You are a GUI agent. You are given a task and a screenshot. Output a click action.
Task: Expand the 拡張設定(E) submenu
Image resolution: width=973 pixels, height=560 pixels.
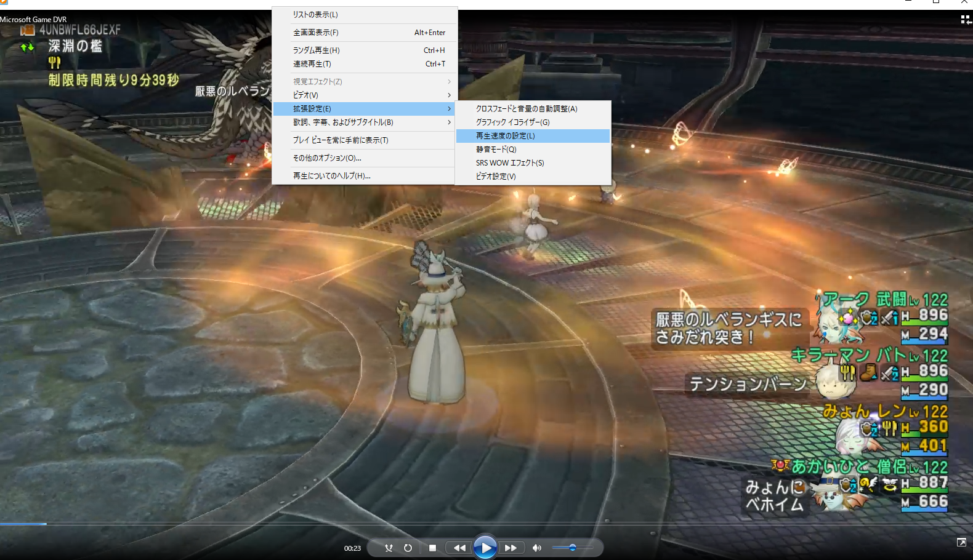[363, 109]
